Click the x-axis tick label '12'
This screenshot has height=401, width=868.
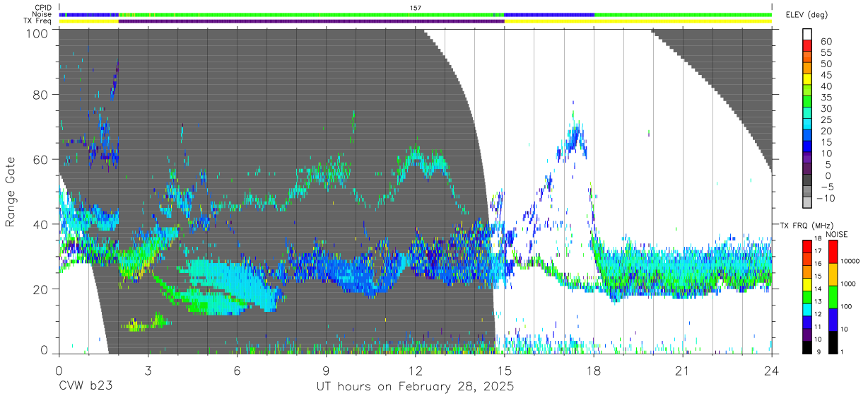tap(415, 371)
